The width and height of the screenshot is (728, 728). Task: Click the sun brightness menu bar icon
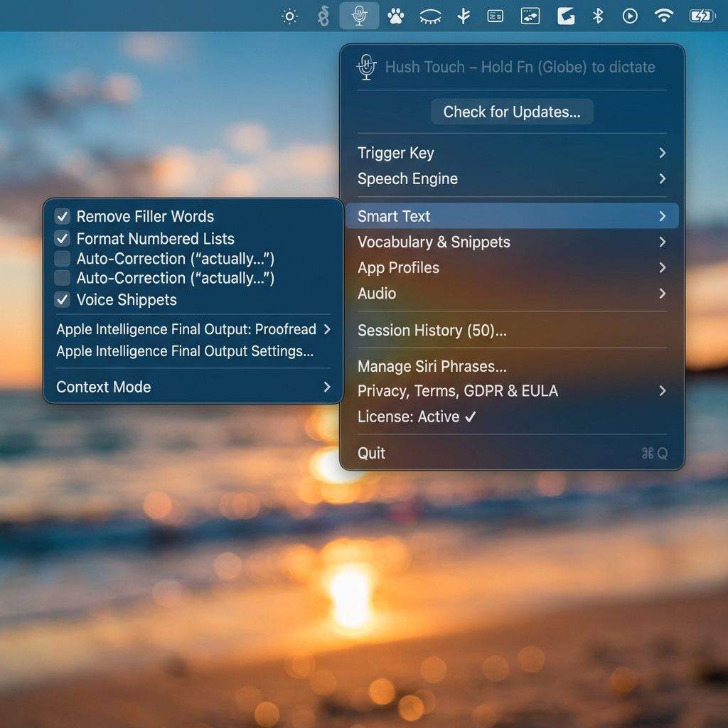(290, 15)
